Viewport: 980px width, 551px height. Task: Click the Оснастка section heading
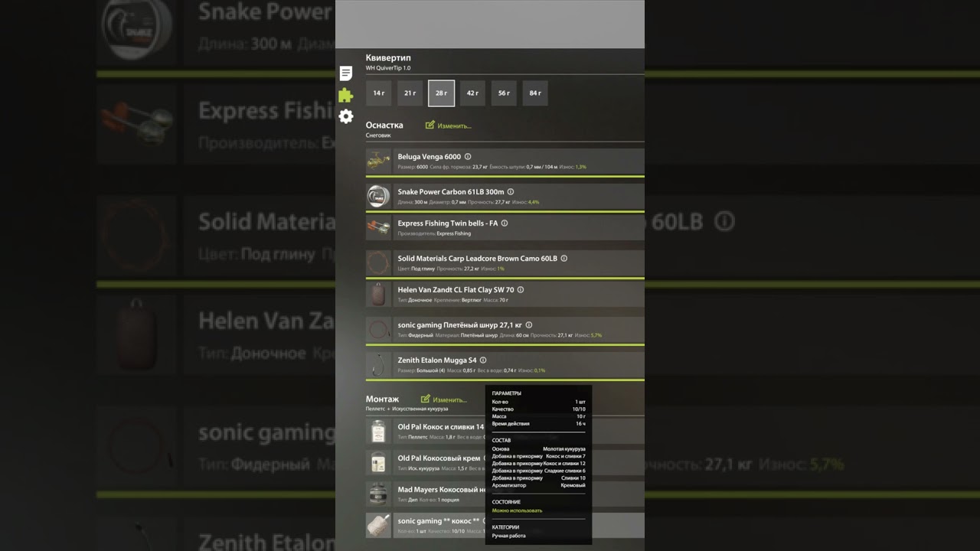[384, 125]
